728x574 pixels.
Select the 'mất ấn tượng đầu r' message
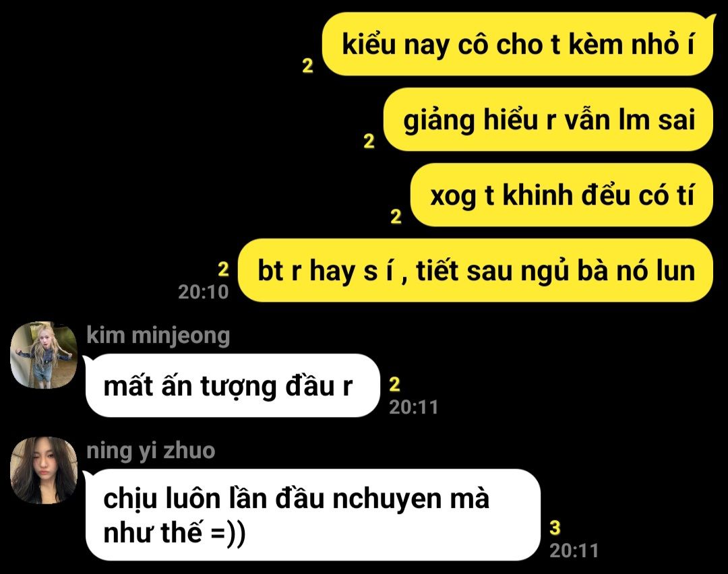point(233,385)
